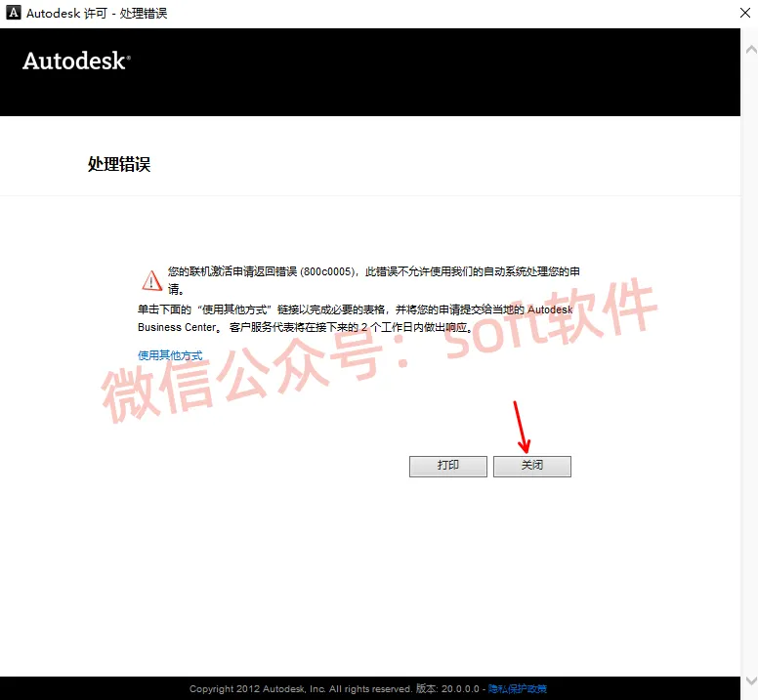
Task: Click the Business Center paragraph text
Action: (355, 318)
